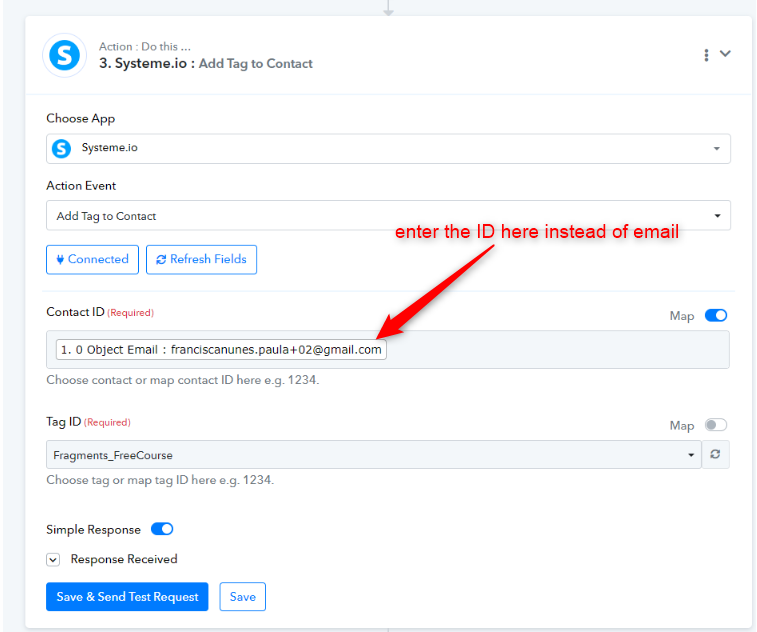Screen dimensions: 757x632
Task: Open the three-dot step options menu
Action: [706, 55]
